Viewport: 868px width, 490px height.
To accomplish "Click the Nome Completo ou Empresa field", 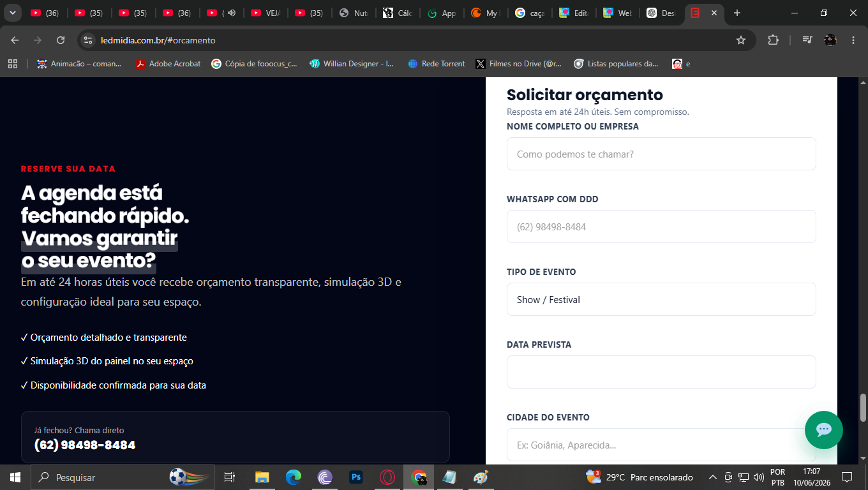I will [x=661, y=154].
